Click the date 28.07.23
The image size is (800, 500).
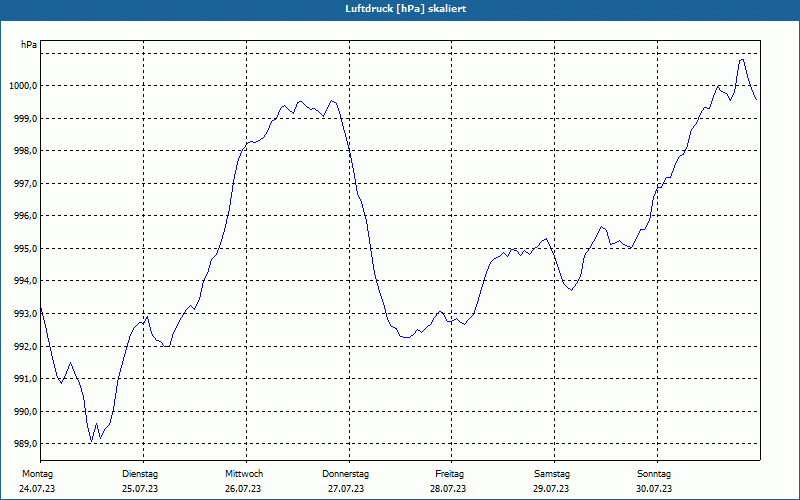(448, 489)
